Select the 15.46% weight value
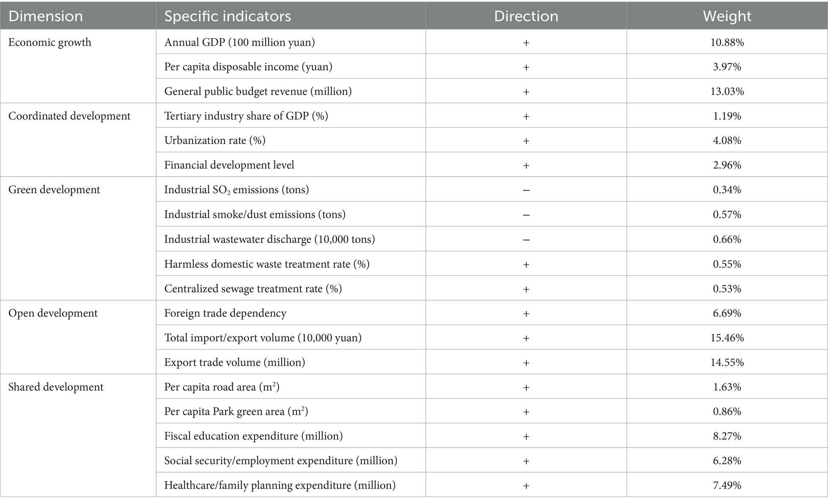This screenshot has width=828, height=504. click(727, 338)
